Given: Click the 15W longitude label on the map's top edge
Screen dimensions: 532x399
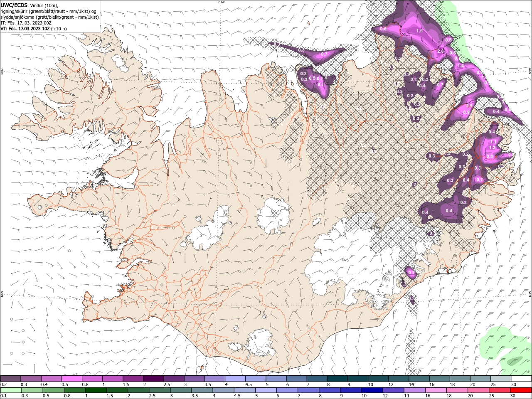Looking at the screenshot, I should point(440,2).
